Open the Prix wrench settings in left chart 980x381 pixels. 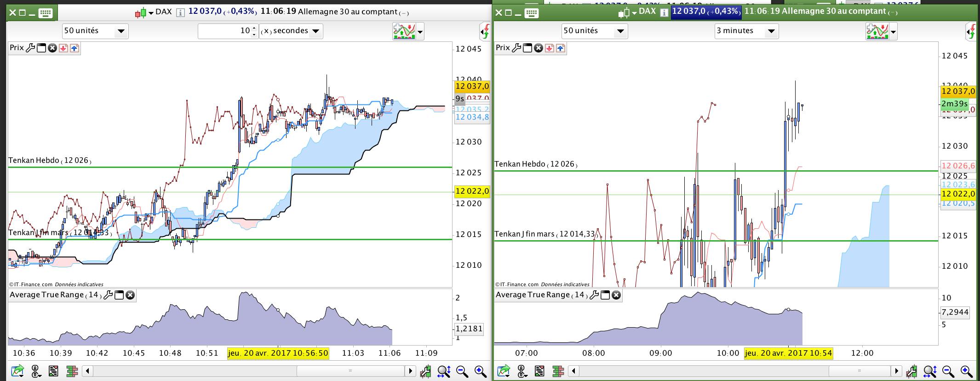30,48
